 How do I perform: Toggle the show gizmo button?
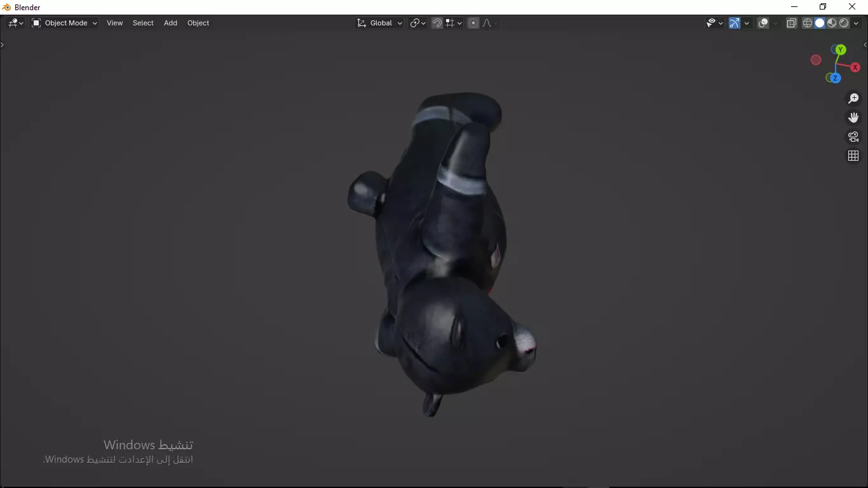(x=735, y=23)
